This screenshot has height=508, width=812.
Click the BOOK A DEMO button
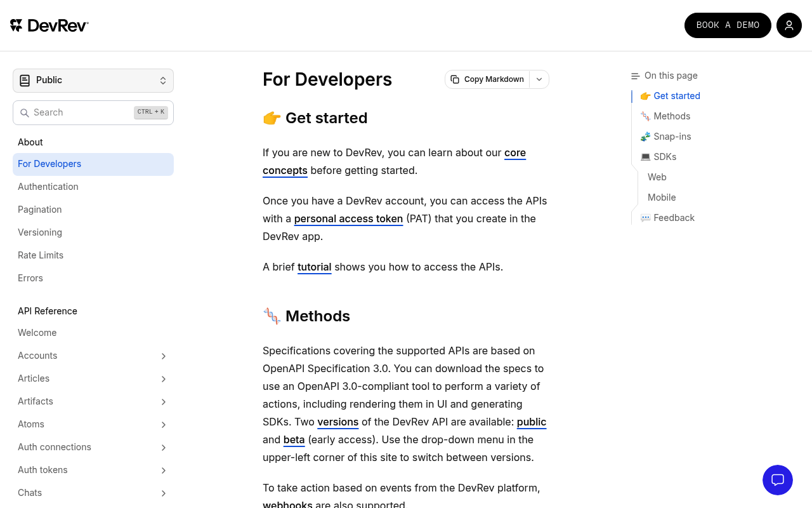tap(728, 25)
